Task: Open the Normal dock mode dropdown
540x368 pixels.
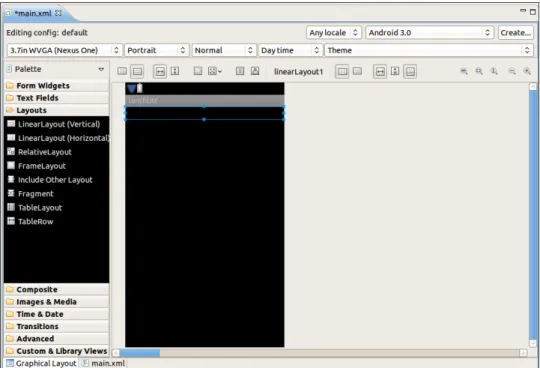Action: [x=224, y=50]
